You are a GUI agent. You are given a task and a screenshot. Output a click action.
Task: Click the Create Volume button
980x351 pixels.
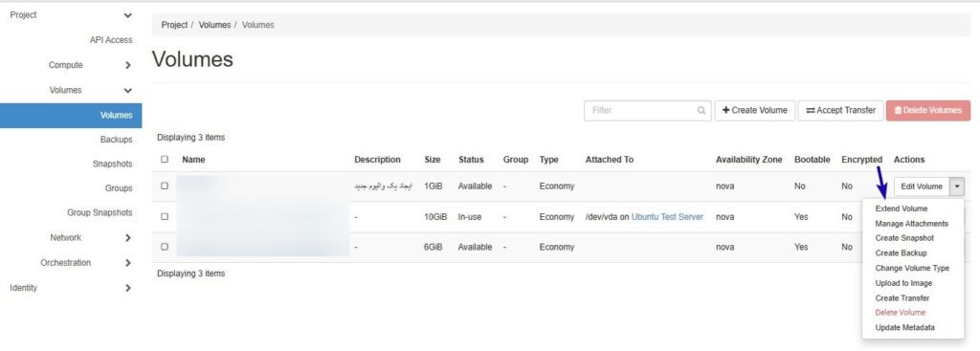755,111
